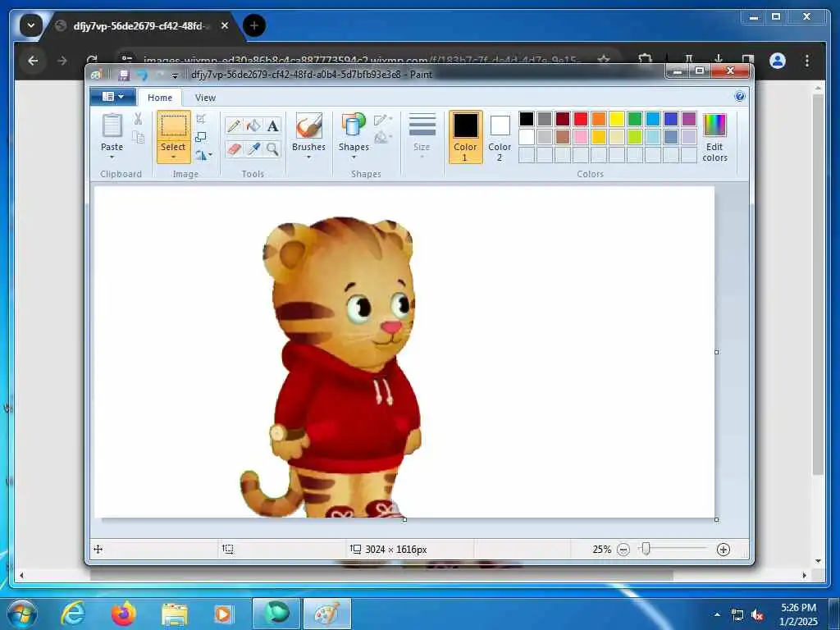Screen dimensions: 840x630
Task: Open Chrome three-dot menu
Action: click(x=807, y=61)
